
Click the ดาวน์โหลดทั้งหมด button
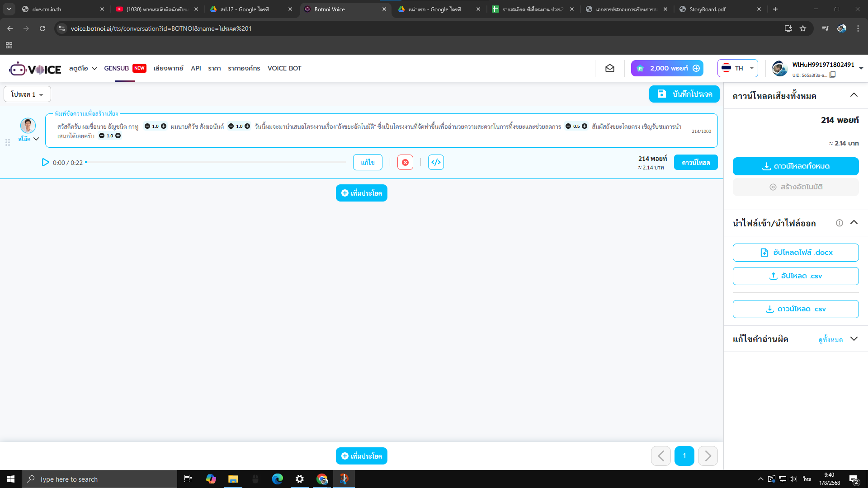[795, 166]
